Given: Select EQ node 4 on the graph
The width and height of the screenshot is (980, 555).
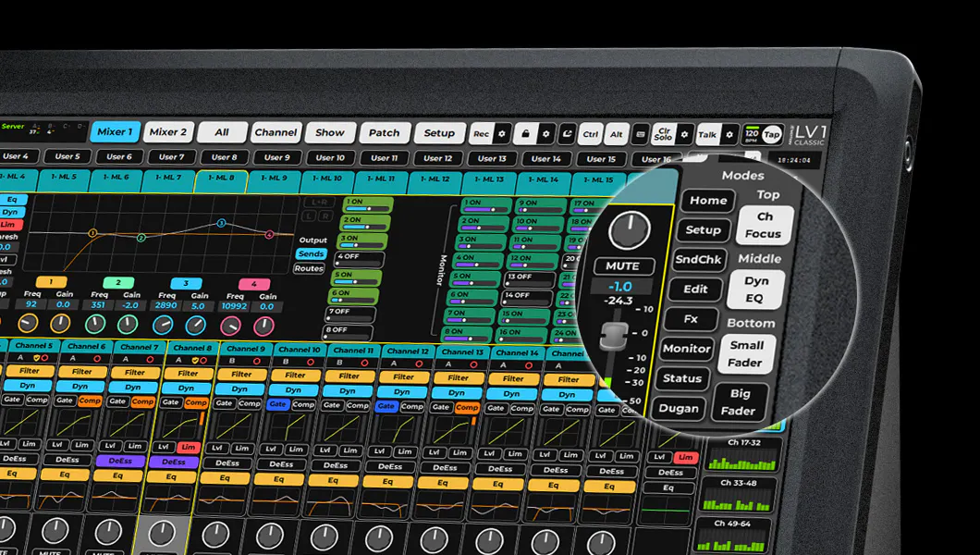Looking at the screenshot, I should point(269,234).
